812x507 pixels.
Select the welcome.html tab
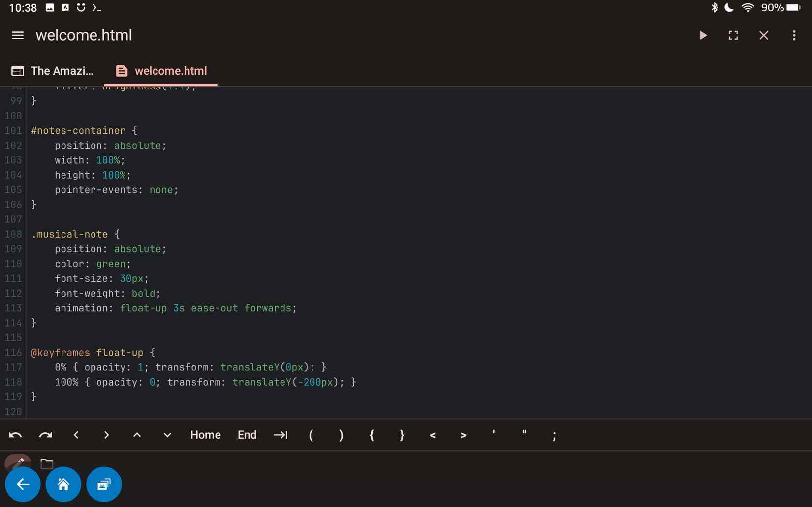161,71
